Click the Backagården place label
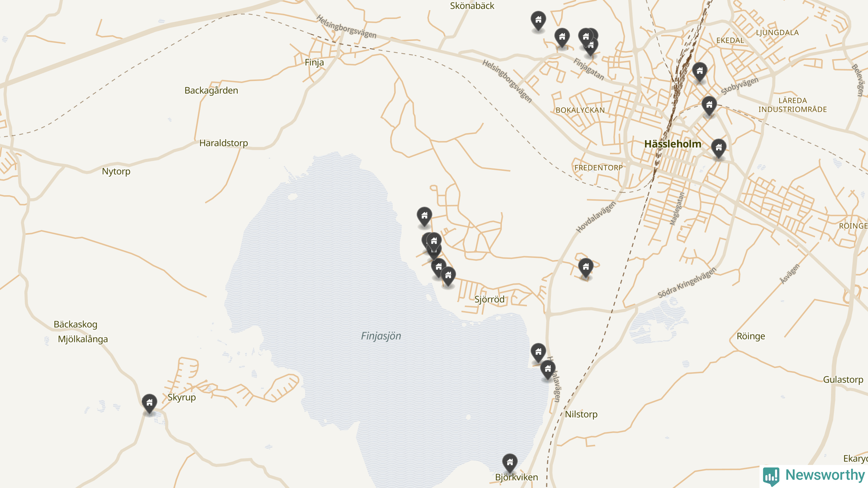The height and width of the screenshot is (488, 868). 211,90
